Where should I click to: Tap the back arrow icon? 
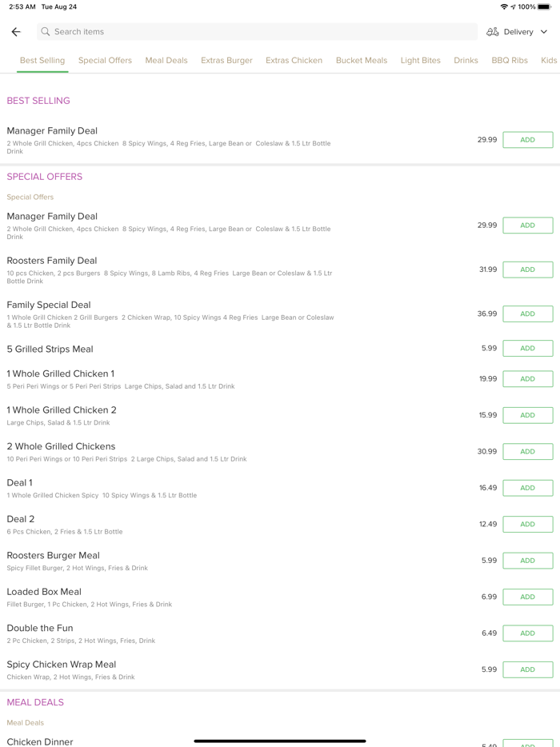click(x=16, y=32)
